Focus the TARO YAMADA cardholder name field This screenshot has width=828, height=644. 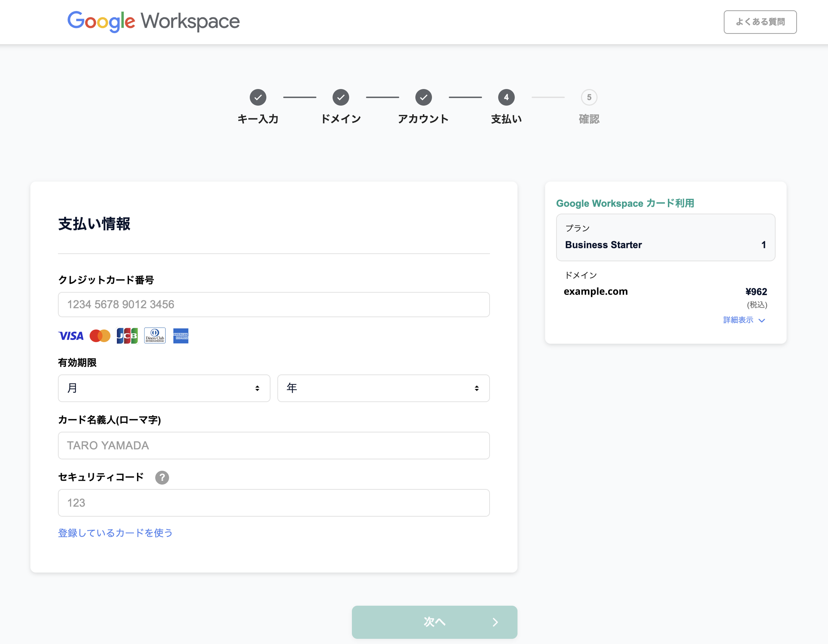tap(274, 446)
